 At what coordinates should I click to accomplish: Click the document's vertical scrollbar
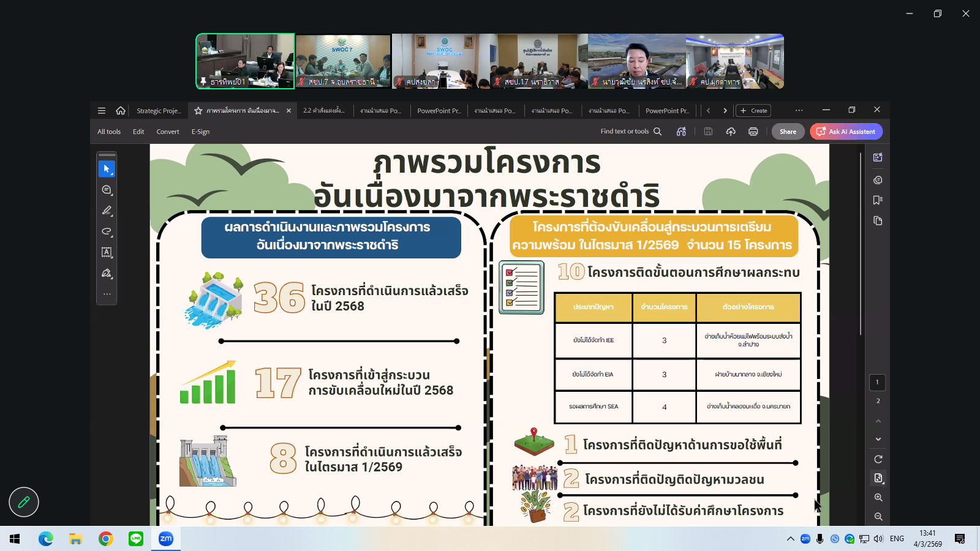tap(861, 245)
